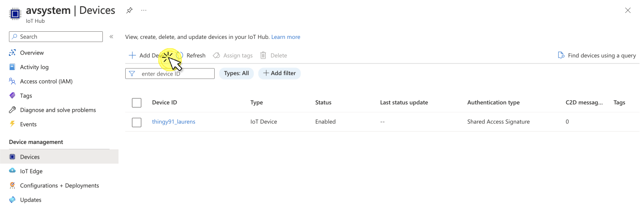This screenshot has width=644, height=207.
Task: Click the Type column header
Action: [257, 102]
